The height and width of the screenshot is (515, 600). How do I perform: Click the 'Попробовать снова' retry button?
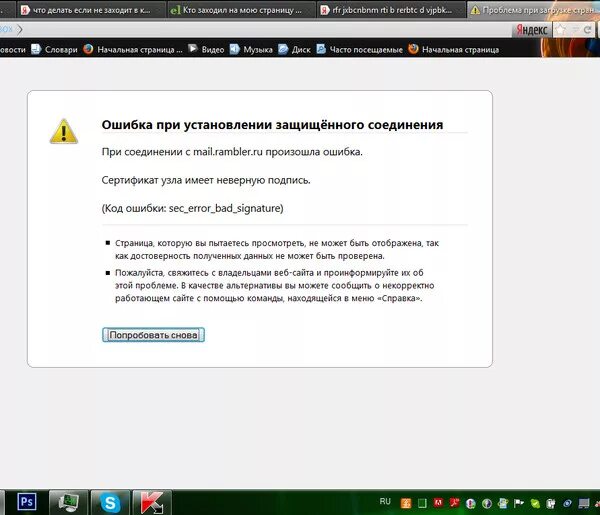point(153,335)
